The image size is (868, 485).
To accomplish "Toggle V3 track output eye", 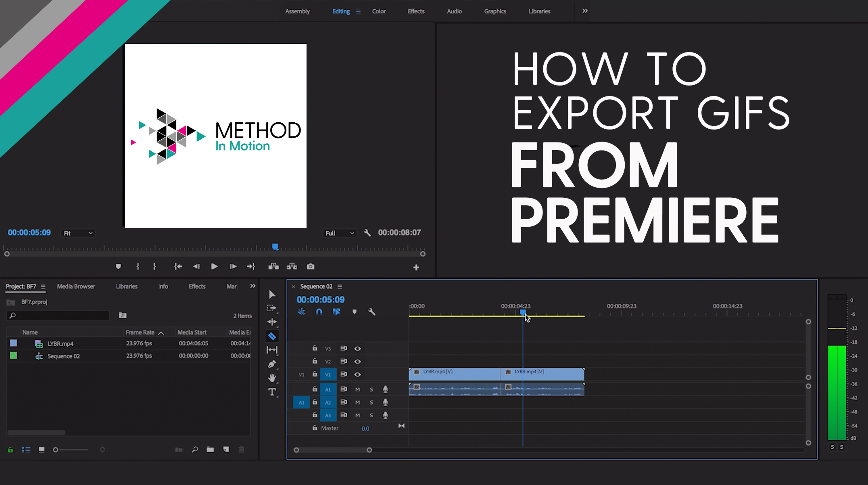I will [x=357, y=349].
